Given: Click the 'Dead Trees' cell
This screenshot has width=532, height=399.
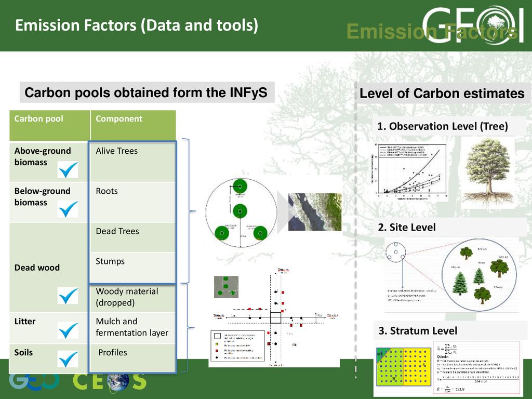Looking at the screenshot, I should [132, 237].
